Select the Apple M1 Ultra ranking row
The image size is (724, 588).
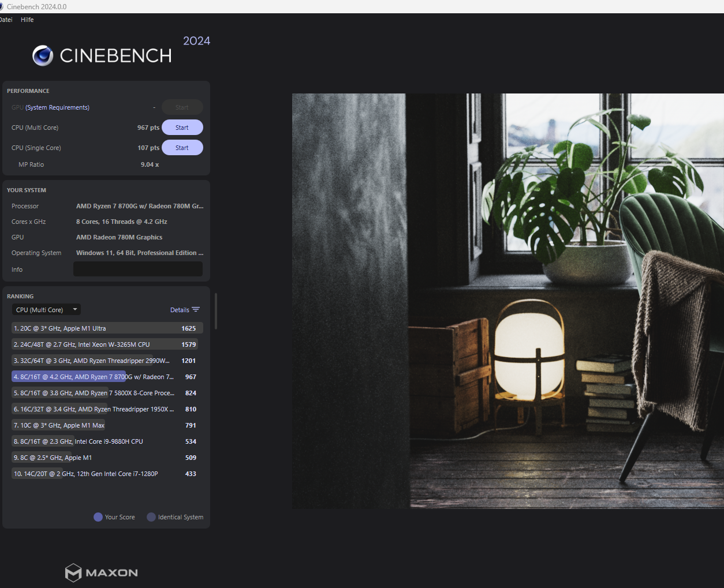pyautogui.click(x=107, y=328)
